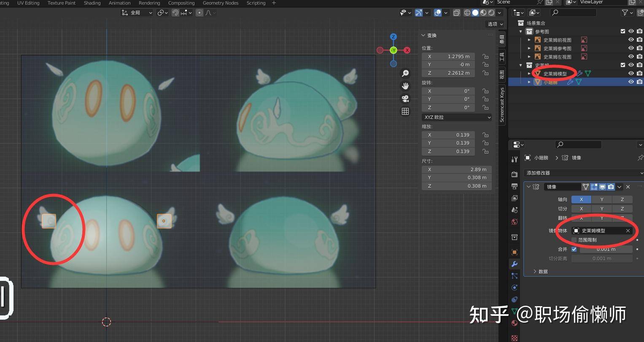
Task: Select the pan view hand icon
Action: click(x=405, y=86)
